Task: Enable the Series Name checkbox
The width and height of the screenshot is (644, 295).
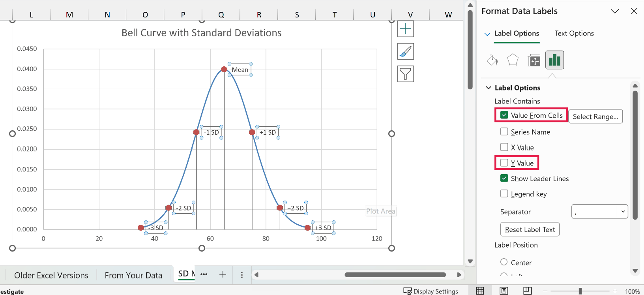Action: (x=504, y=132)
